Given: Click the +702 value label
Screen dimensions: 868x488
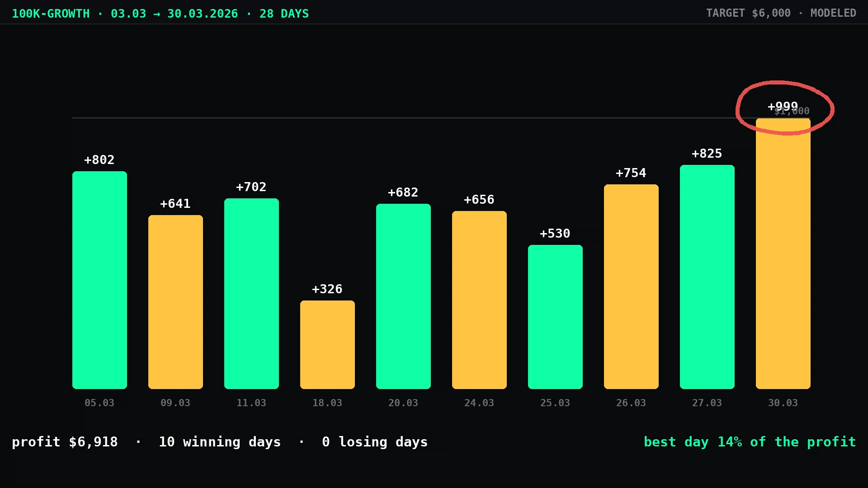Looking at the screenshot, I should [251, 187].
